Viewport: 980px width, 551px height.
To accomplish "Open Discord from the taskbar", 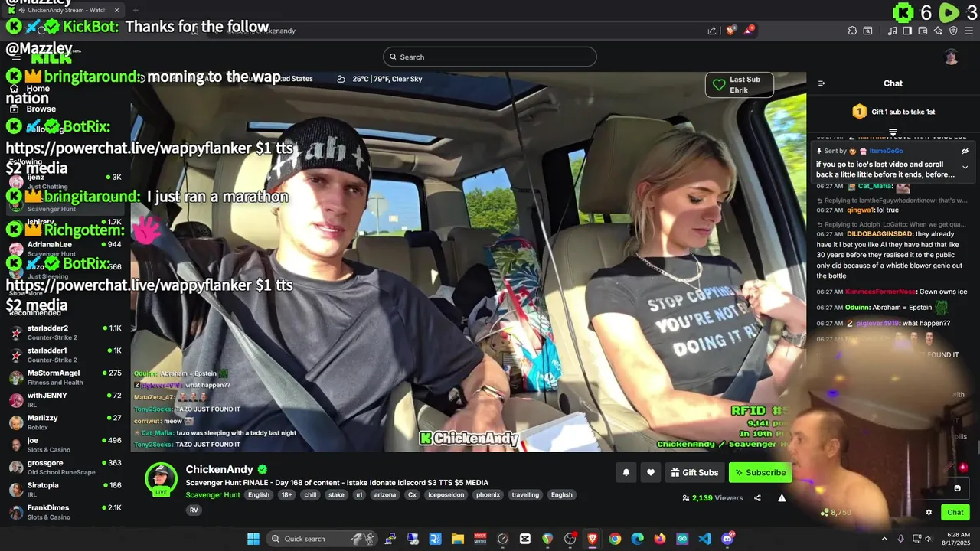I will point(727,539).
